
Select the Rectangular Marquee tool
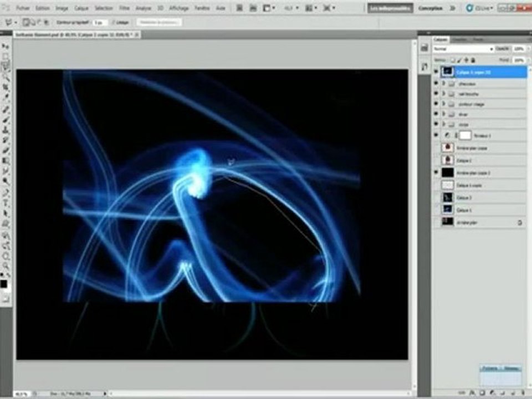(6, 57)
